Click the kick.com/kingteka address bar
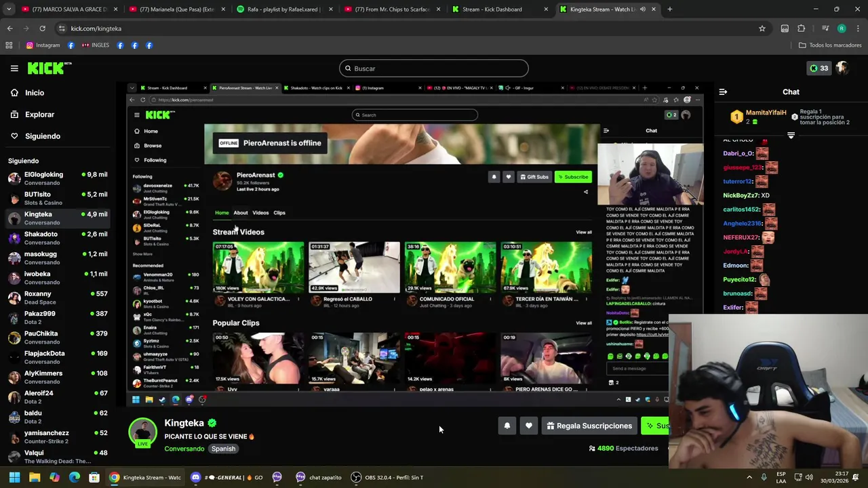 407,28
